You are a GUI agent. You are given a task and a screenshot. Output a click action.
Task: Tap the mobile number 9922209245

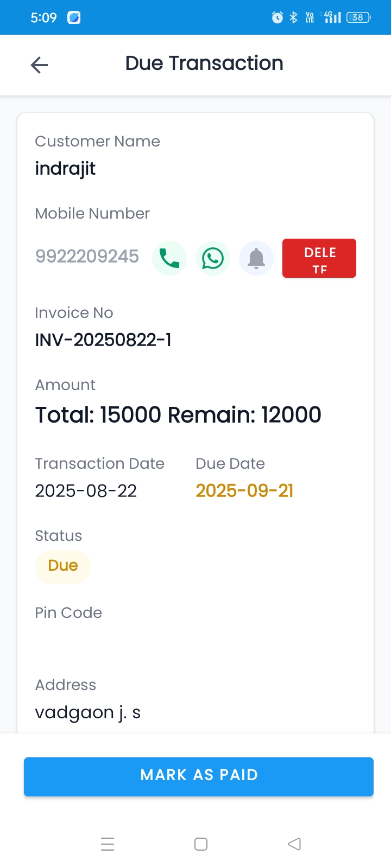pyautogui.click(x=87, y=256)
